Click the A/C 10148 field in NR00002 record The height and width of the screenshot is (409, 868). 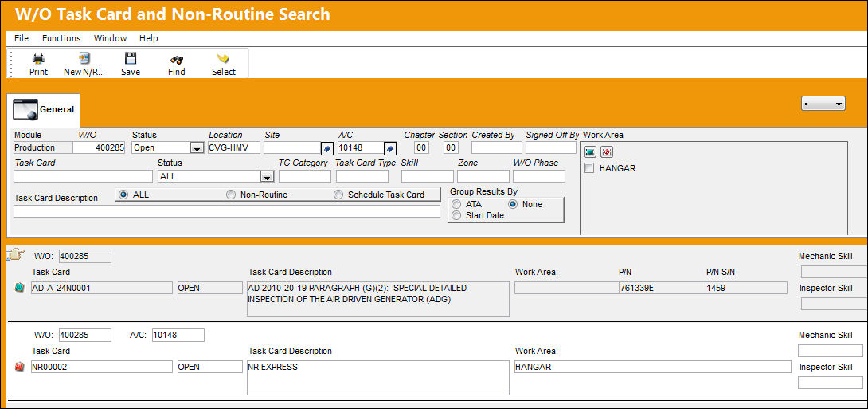[x=178, y=336]
